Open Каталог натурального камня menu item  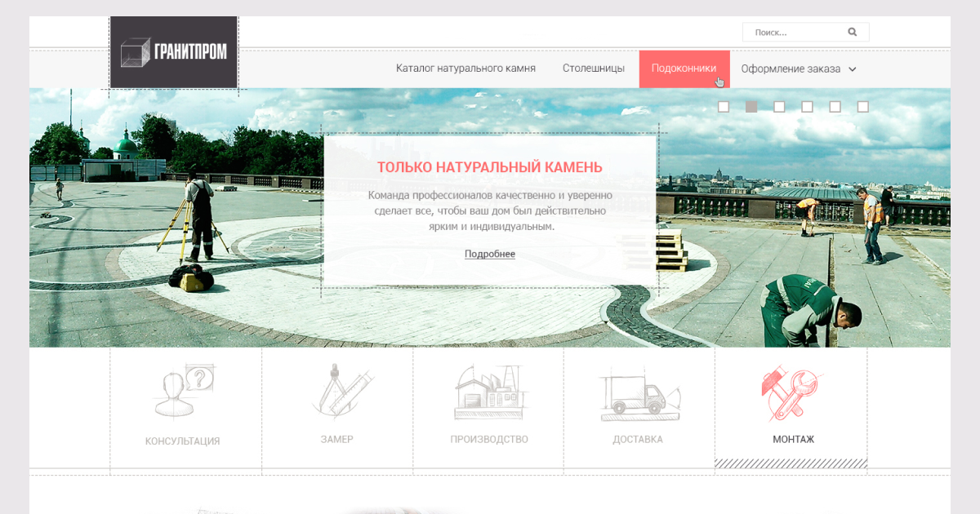pos(465,69)
